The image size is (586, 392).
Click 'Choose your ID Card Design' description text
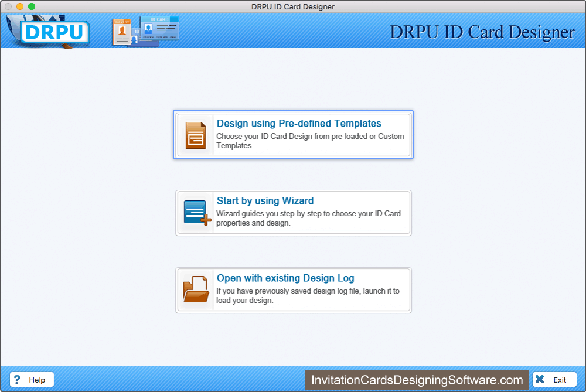310,141
